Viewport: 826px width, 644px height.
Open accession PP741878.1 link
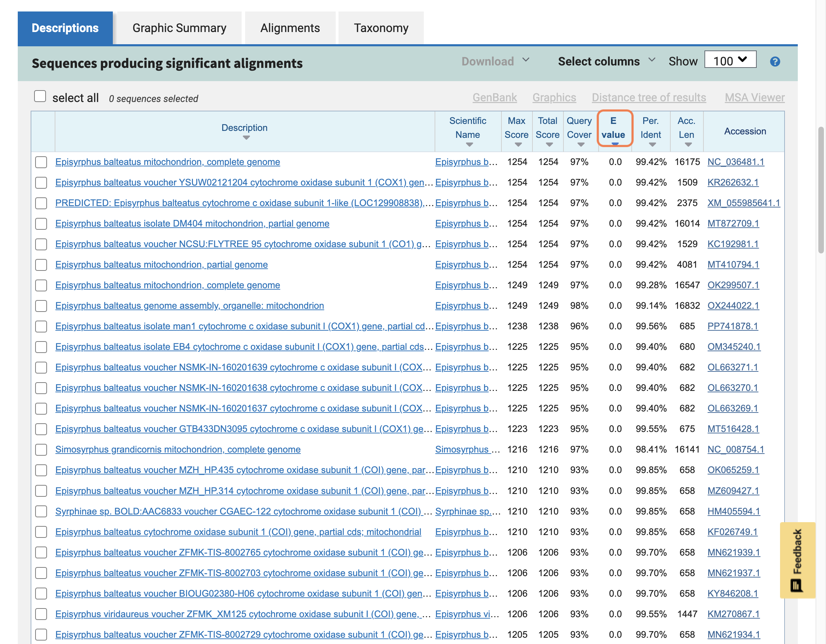(x=733, y=326)
